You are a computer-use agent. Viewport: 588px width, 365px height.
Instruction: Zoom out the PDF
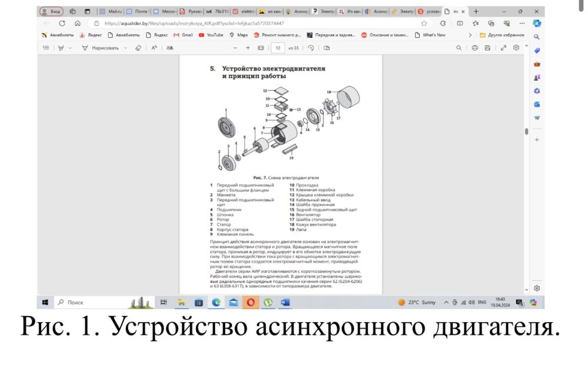[x=235, y=48]
